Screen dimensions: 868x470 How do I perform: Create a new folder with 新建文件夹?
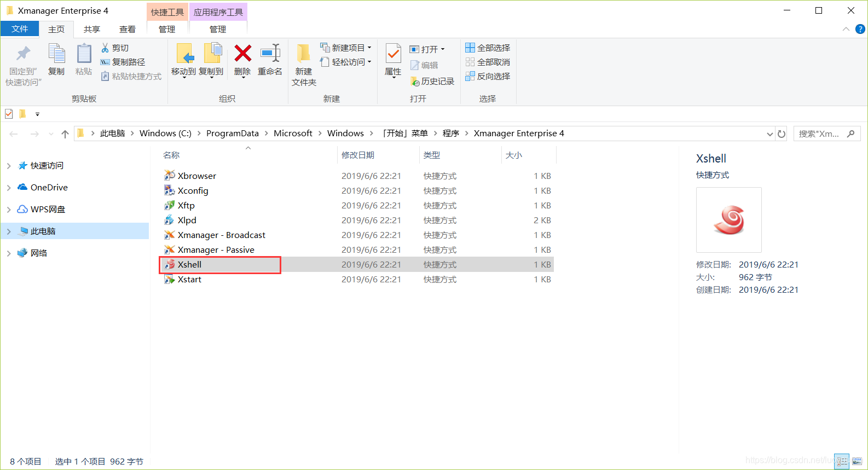tap(304, 66)
